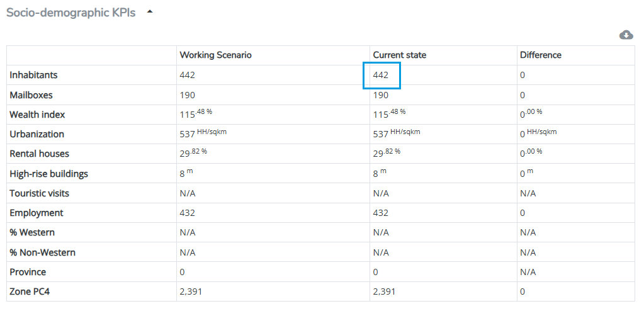Select the Province row label

coord(28,272)
